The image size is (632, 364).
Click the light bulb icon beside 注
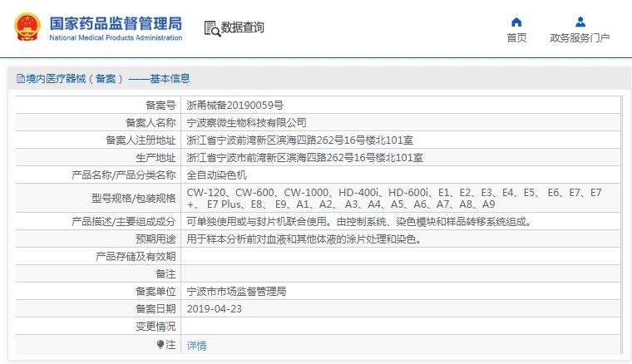pyautogui.click(x=160, y=344)
